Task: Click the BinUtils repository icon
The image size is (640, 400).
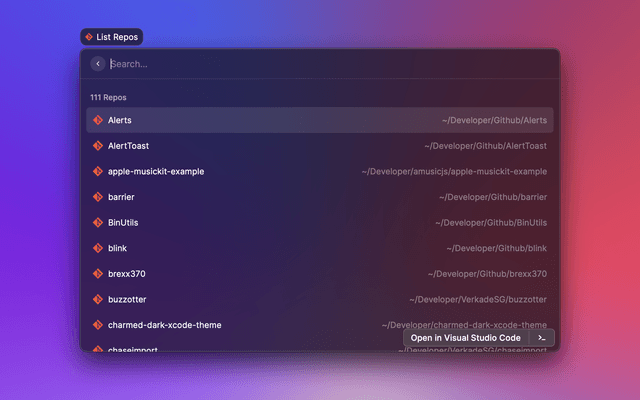Action: pos(98,222)
